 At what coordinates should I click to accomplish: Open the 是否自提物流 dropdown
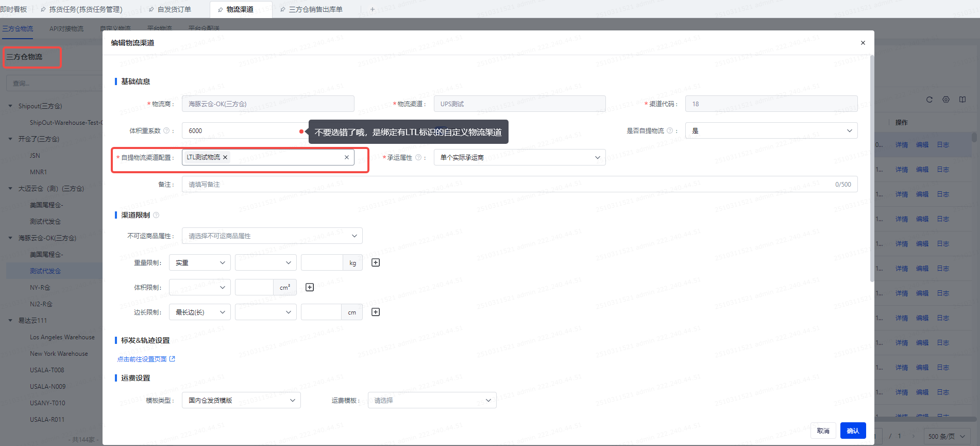tap(771, 130)
